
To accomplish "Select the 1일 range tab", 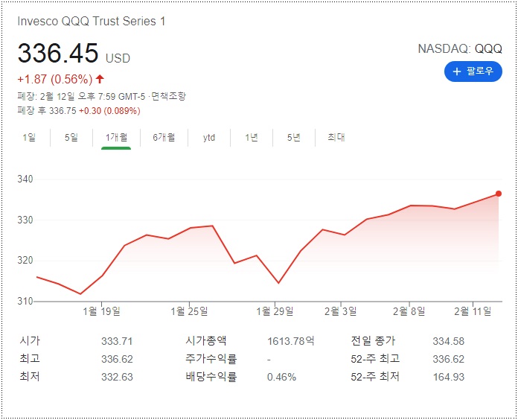I will (29, 137).
